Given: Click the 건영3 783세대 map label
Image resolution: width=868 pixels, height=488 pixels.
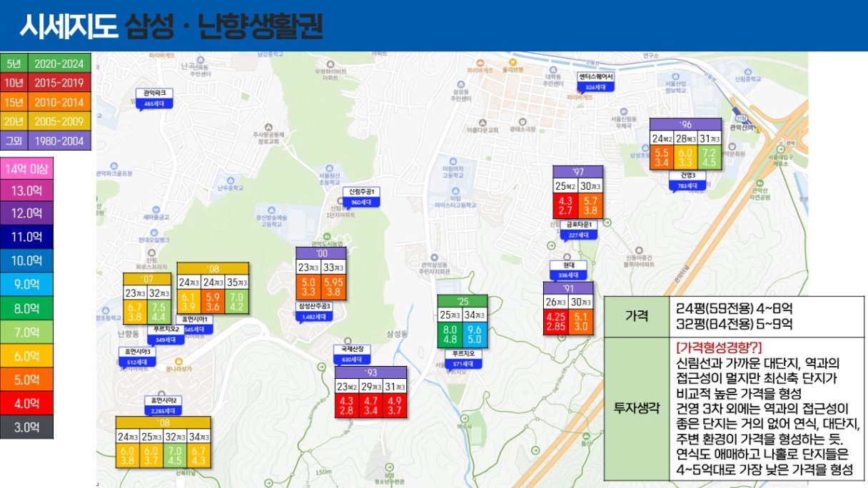Looking at the screenshot, I should tap(688, 181).
